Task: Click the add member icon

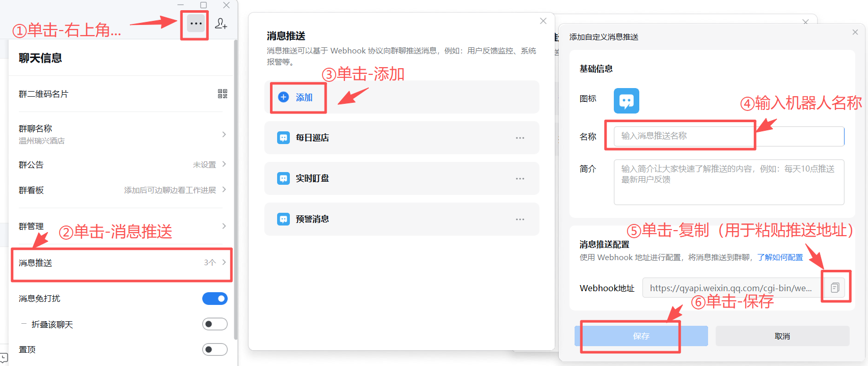Action: [221, 23]
